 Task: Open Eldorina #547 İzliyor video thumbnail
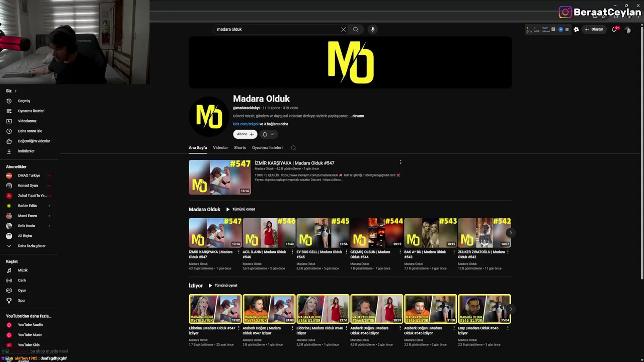point(215,309)
